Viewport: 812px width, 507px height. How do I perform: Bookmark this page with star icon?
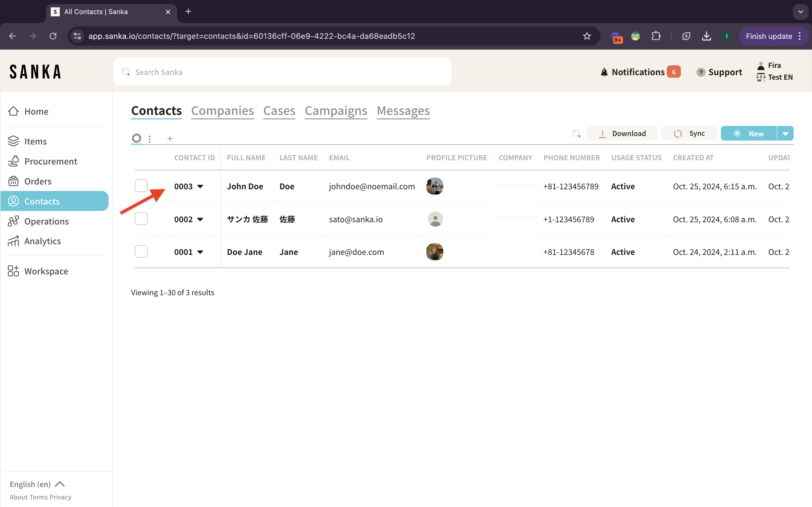pyautogui.click(x=586, y=36)
